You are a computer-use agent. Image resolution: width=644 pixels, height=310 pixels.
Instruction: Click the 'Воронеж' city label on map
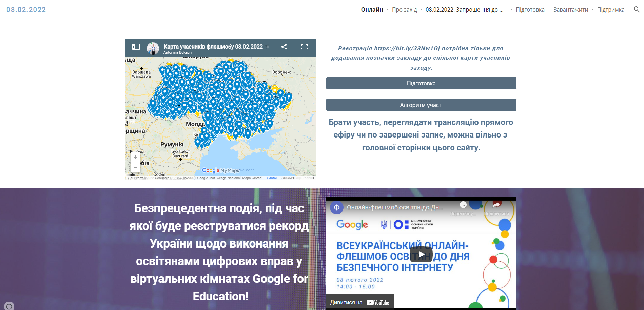(x=281, y=72)
